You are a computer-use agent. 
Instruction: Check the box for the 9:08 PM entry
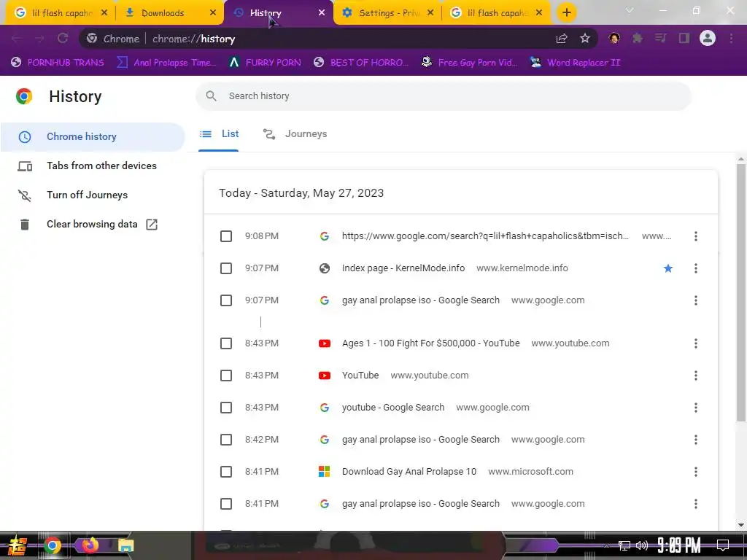226,236
